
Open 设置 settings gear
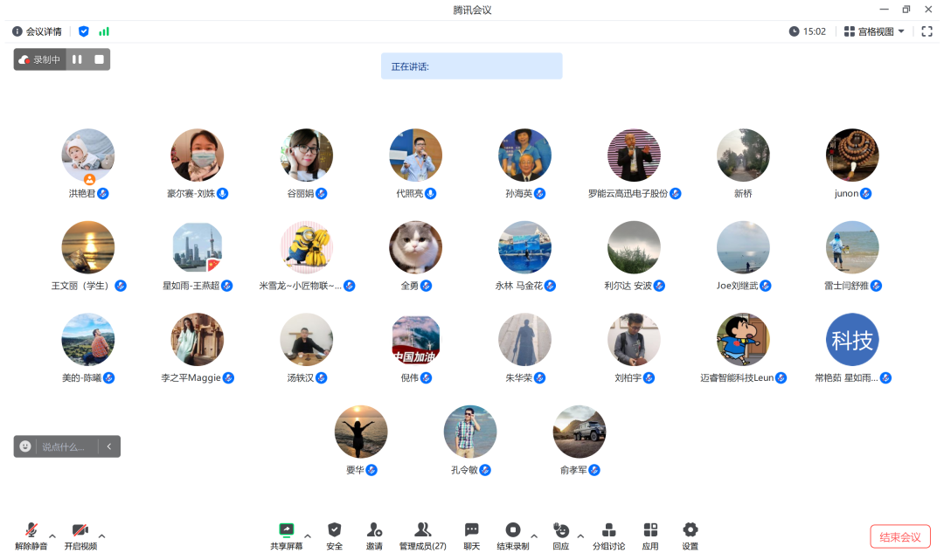coord(690,536)
